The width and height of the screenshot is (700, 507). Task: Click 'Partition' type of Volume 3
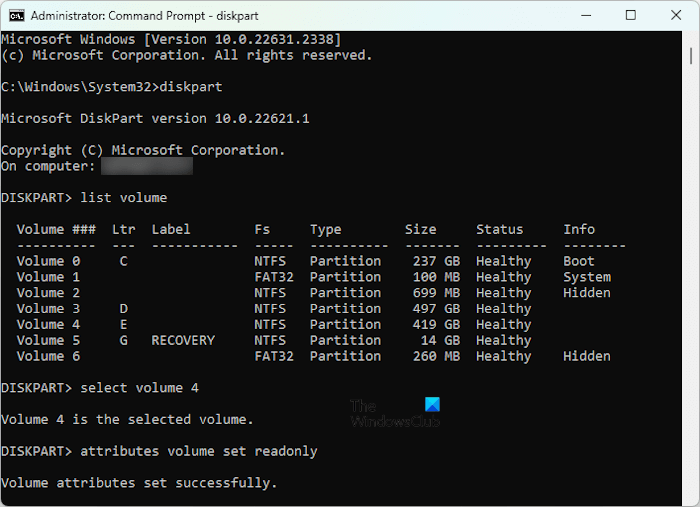[x=346, y=309]
